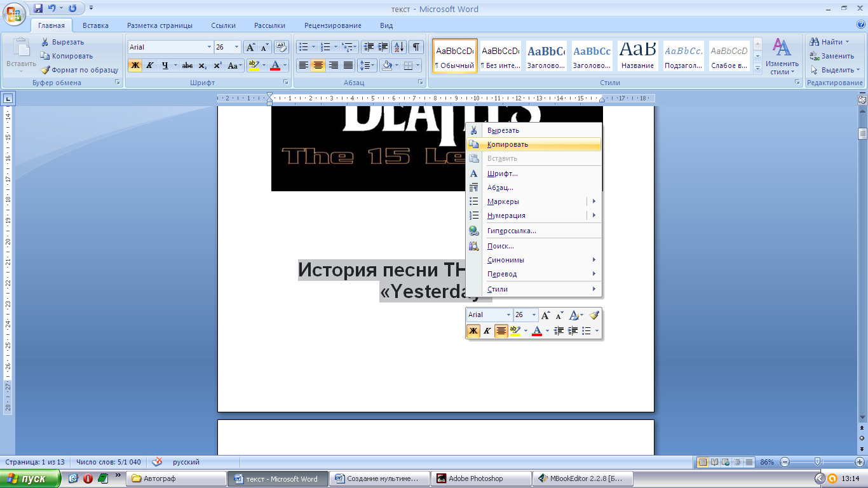The image size is (868, 488).
Task: Toggle bold (Ж) in ribbon
Action: click(135, 65)
